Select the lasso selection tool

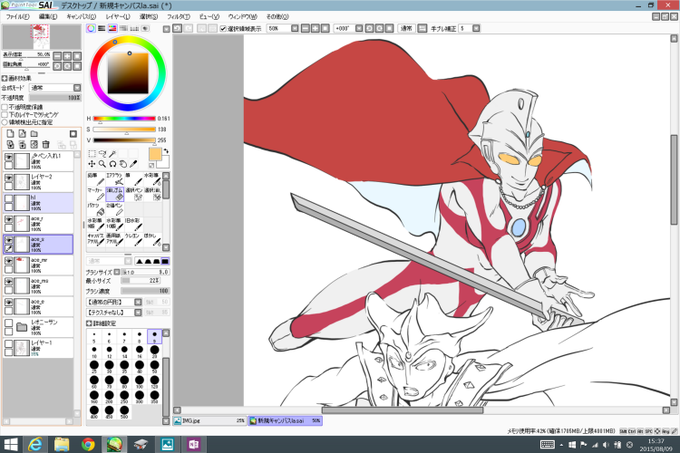pyautogui.click(x=102, y=153)
